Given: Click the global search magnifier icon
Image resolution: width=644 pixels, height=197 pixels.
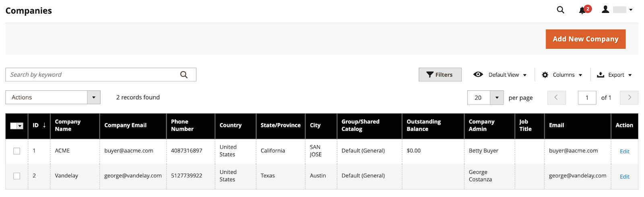Looking at the screenshot, I should coord(560,10).
